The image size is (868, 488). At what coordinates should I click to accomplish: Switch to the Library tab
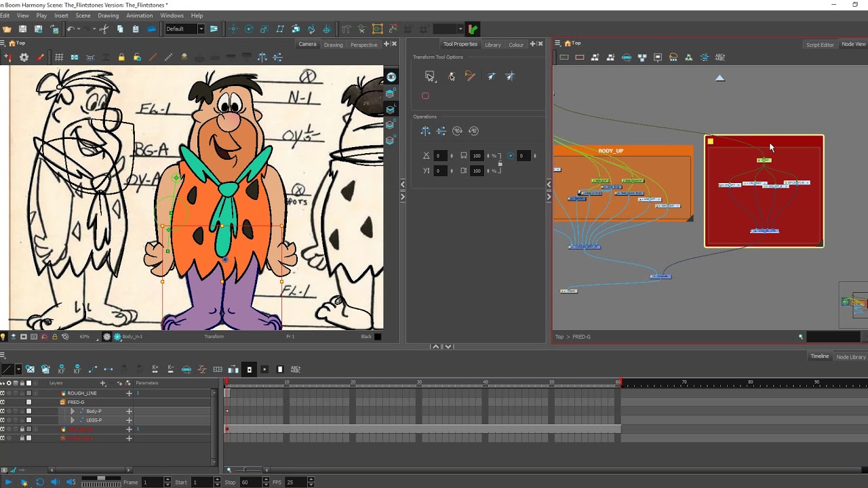pyautogui.click(x=493, y=45)
